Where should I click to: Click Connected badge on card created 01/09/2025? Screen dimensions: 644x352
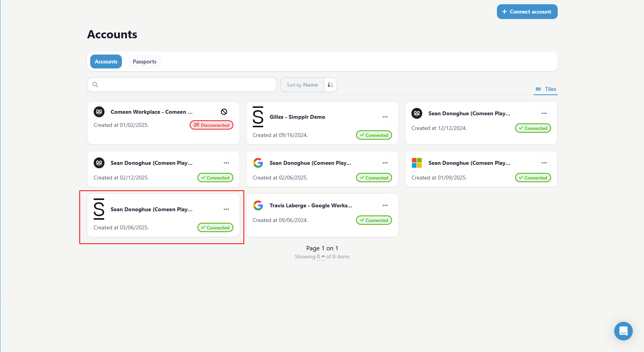pyautogui.click(x=533, y=178)
